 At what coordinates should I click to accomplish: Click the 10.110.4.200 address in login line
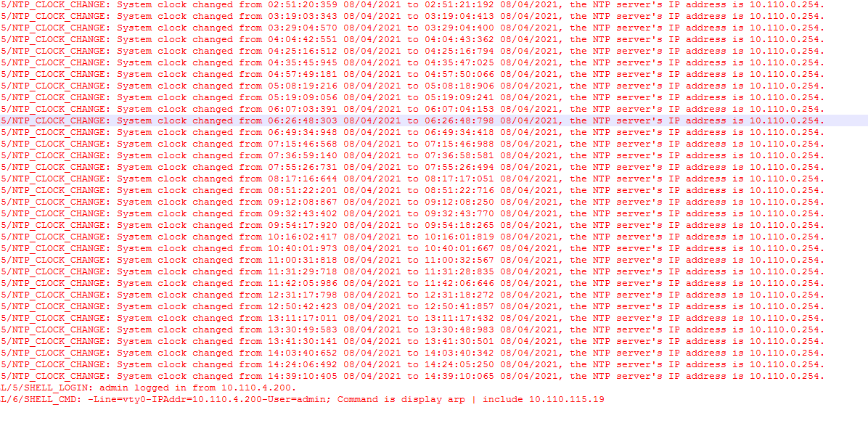coord(257,388)
